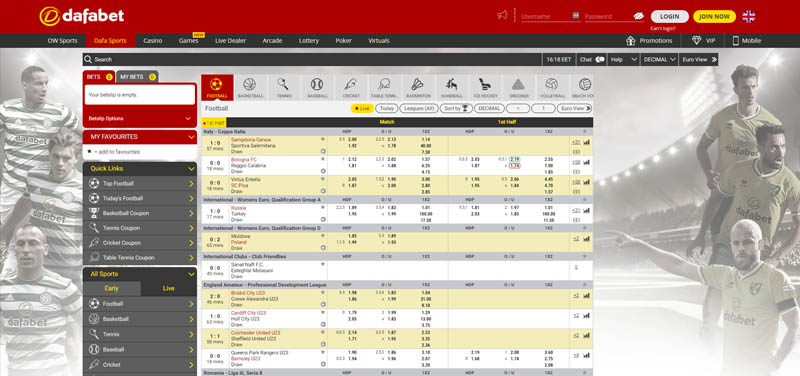Screen dimensions: 800x376
Task: Click the VIP diamond icon
Action: pyautogui.click(x=696, y=40)
